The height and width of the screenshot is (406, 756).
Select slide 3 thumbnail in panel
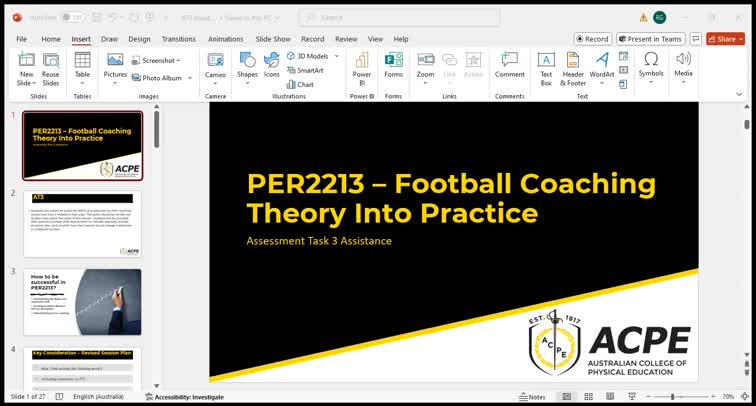82,301
